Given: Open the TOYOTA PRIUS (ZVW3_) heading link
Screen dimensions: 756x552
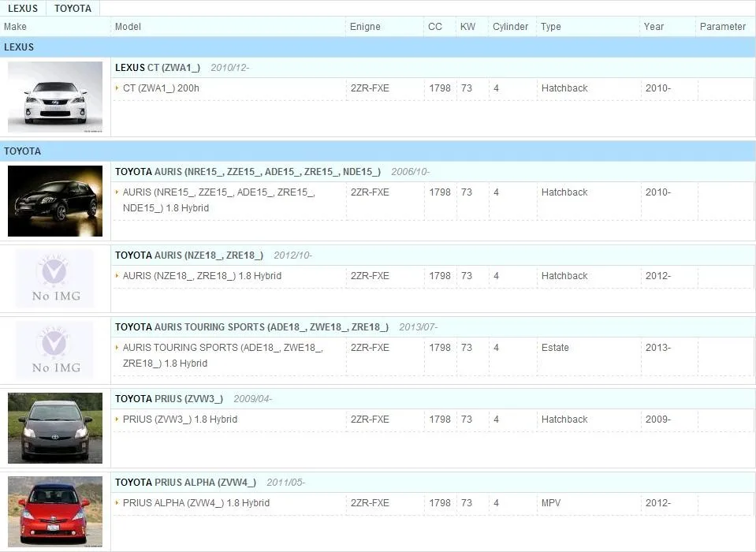Looking at the screenshot, I should coord(169,399).
